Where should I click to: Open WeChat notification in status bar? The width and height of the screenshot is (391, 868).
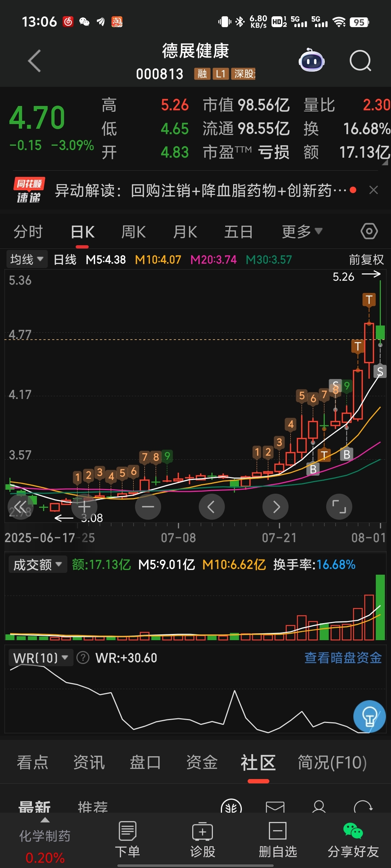[x=84, y=22]
